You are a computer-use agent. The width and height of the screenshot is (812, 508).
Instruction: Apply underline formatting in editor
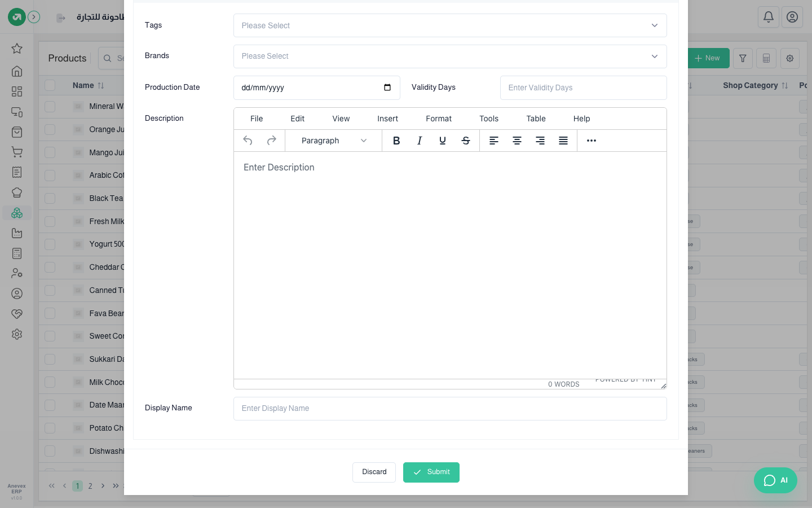(x=443, y=141)
